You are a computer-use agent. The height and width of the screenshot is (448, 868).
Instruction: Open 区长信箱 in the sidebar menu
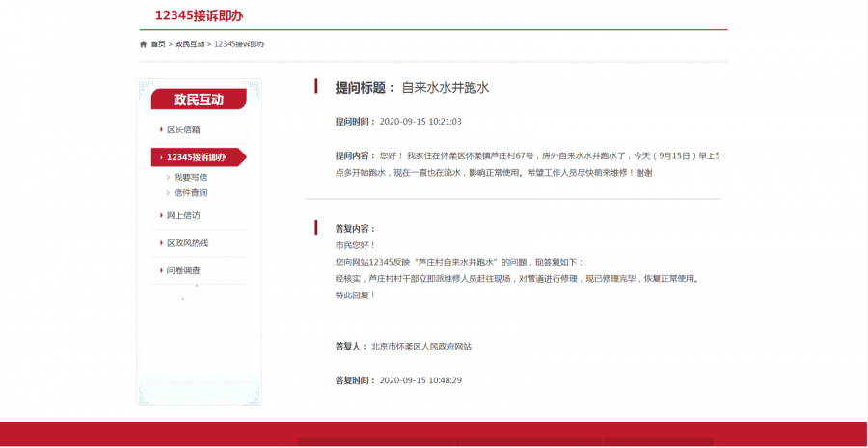click(x=183, y=129)
